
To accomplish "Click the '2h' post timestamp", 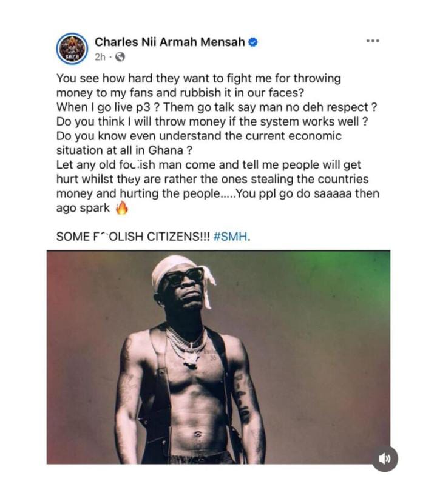I will pos(101,57).
